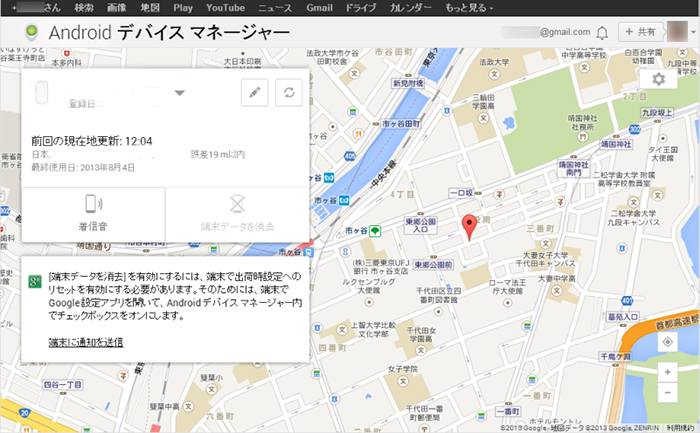Open カレンダー in the Google bar
The height and width of the screenshot is (433, 700).
pos(411,8)
